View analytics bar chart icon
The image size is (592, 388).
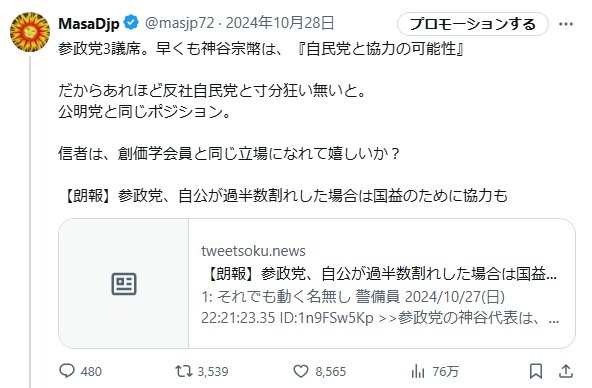418,371
